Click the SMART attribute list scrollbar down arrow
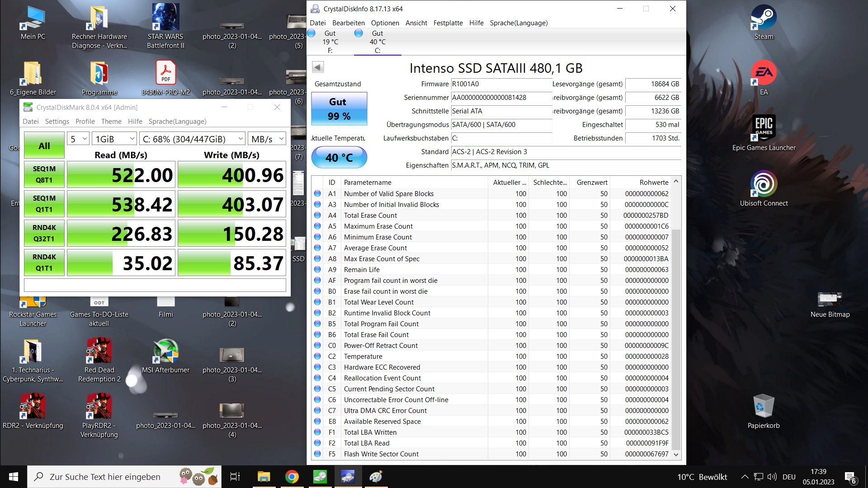The image size is (868, 488). tap(676, 455)
